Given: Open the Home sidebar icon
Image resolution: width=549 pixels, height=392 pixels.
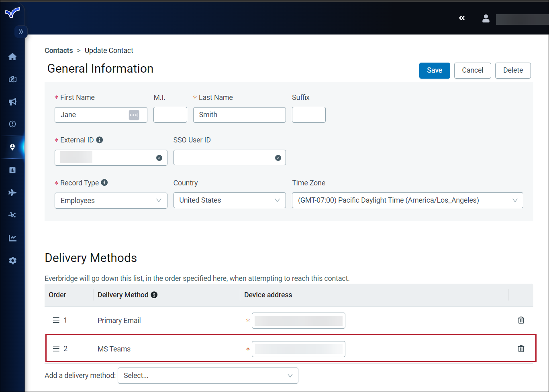Looking at the screenshot, I should click(x=12, y=57).
